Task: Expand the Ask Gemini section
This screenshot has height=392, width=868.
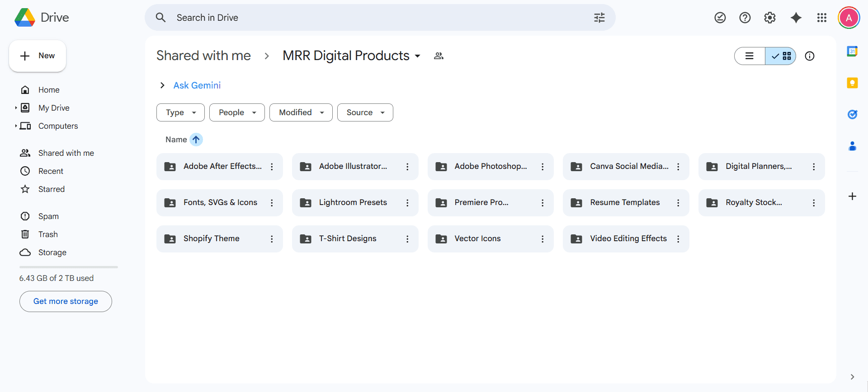Action: pos(162,85)
